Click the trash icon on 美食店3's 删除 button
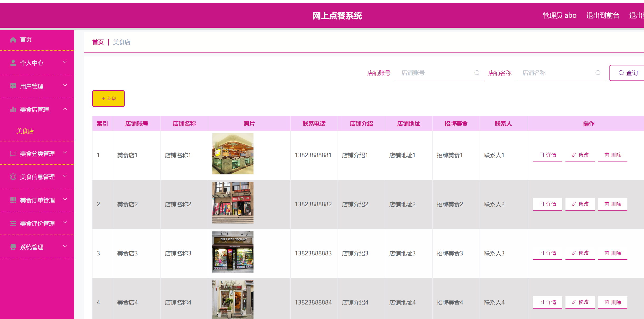 pyautogui.click(x=607, y=253)
